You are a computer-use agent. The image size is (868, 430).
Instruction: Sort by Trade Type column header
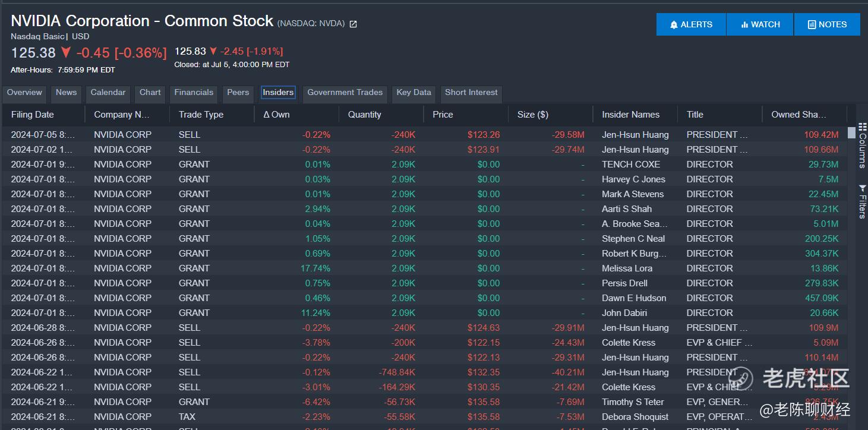point(212,115)
